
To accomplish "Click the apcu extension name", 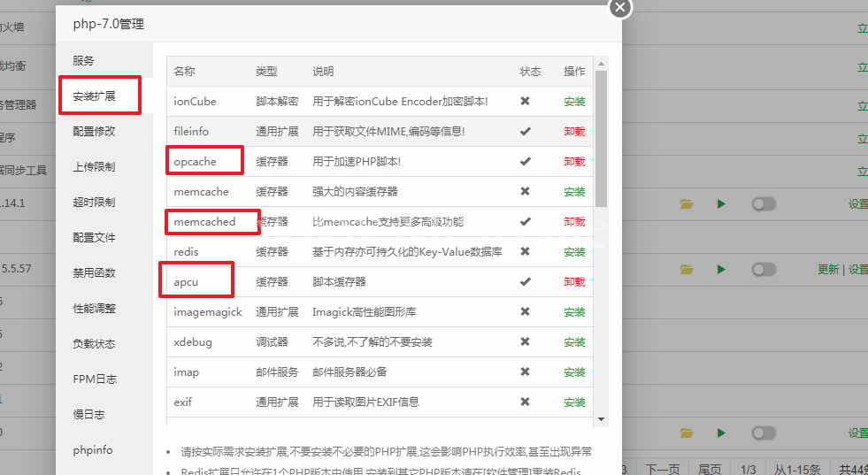I will click(186, 282).
